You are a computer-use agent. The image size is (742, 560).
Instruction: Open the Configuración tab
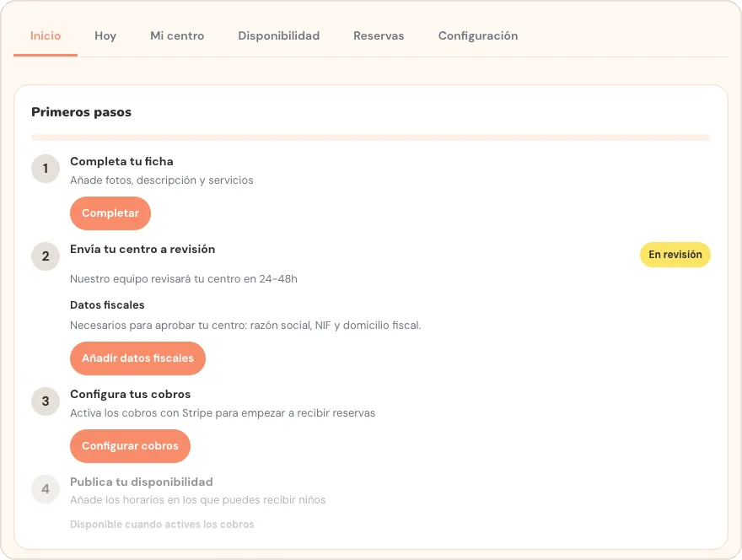pos(478,36)
